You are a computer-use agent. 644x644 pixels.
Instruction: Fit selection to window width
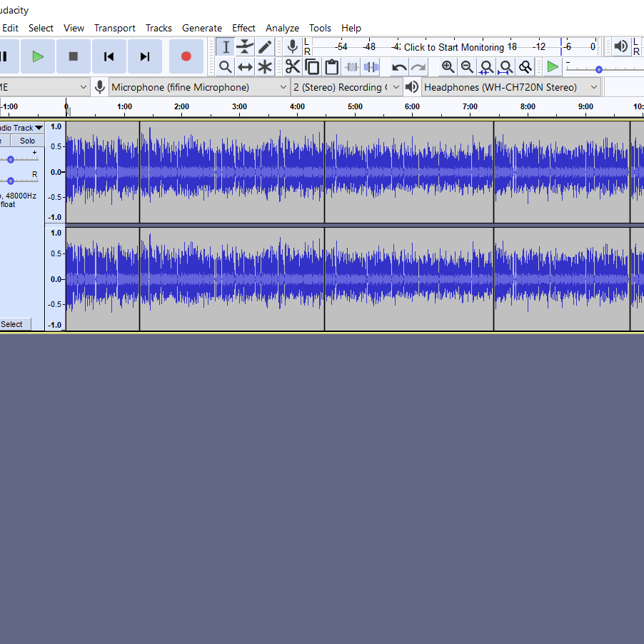click(486, 67)
